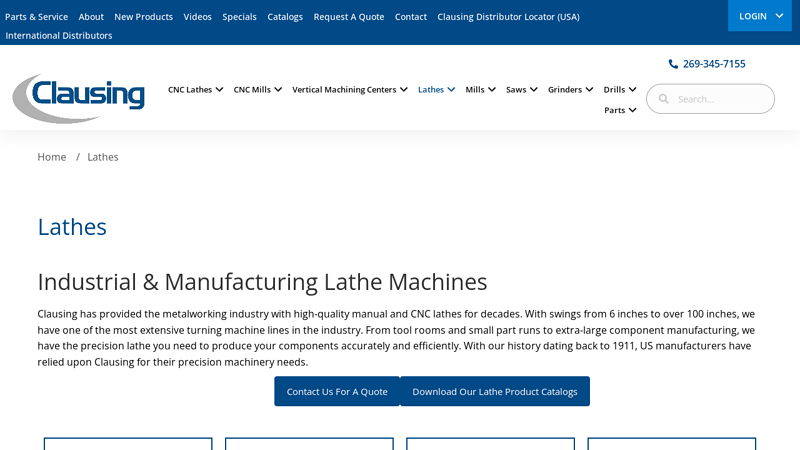Expand the Mills menu chevron
The width and height of the screenshot is (800, 450).
[492, 89]
